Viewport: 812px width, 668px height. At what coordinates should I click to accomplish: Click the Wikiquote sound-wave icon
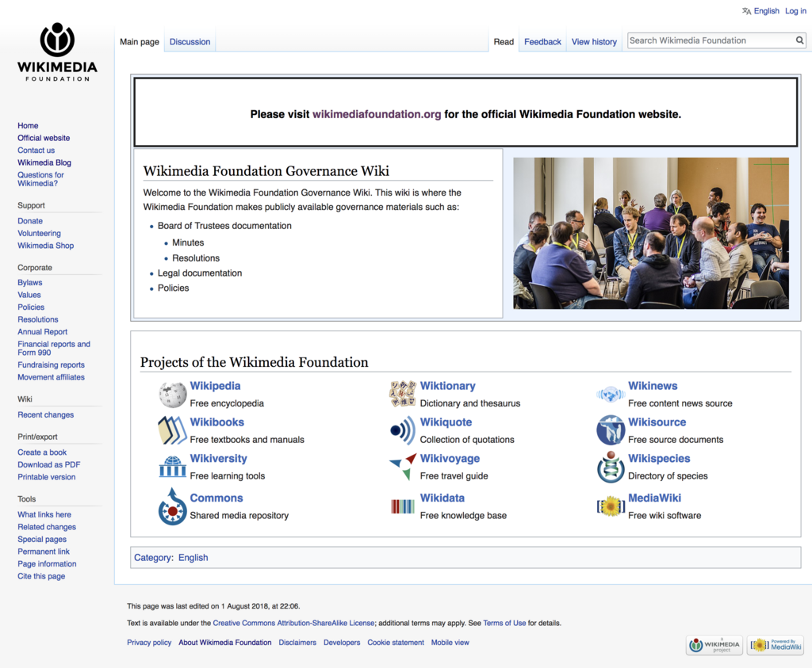coord(402,430)
